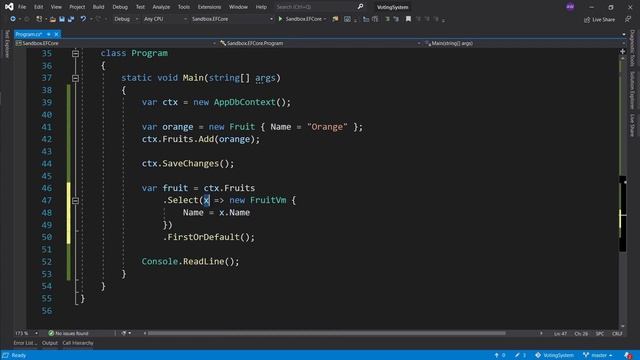Image resolution: width=640 pixels, height=360 pixels.
Task: Click the editor split window handle
Action: (622, 51)
